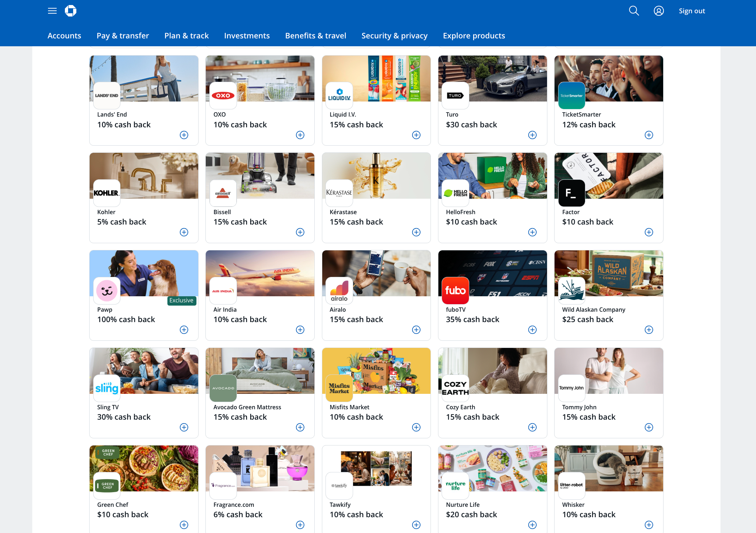This screenshot has height=533, width=756.
Task: Open the Pay & transfer menu
Action: 123,36
